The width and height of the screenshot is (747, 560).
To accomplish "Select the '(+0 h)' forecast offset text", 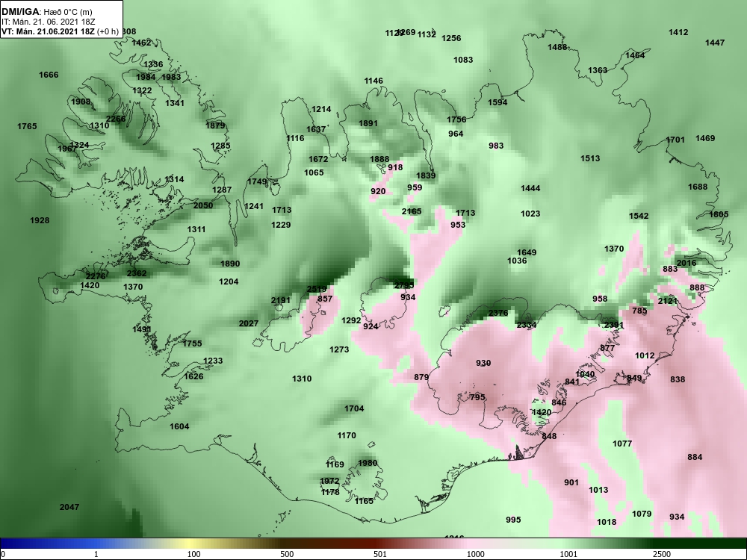I will [x=108, y=32].
